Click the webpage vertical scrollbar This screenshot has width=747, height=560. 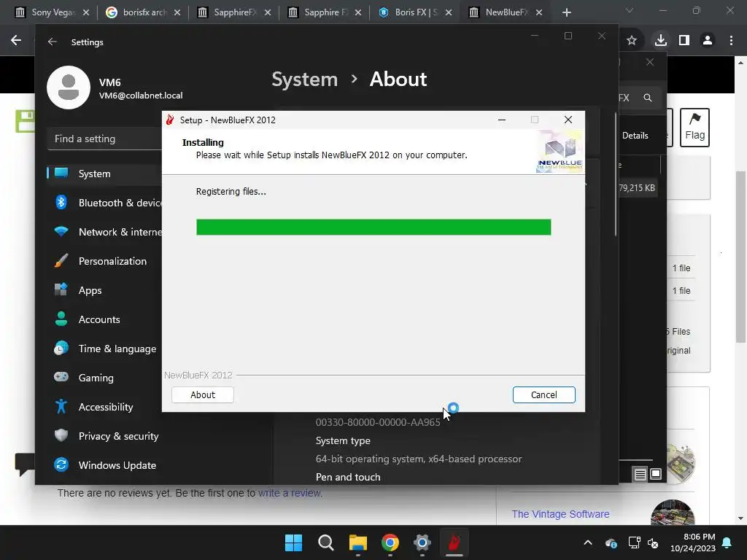click(x=740, y=257)
